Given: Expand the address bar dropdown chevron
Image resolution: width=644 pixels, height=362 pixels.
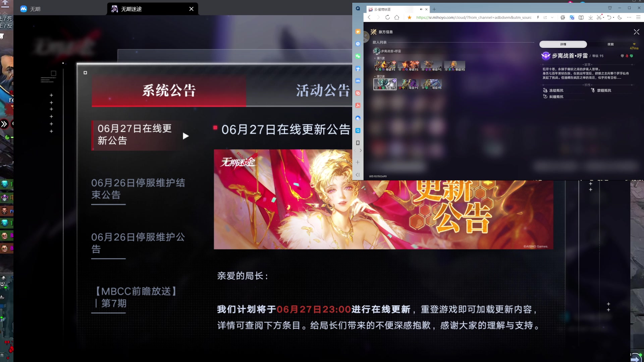Looking at the screenshot, I should pyautogui.click(x=552, y=17).
